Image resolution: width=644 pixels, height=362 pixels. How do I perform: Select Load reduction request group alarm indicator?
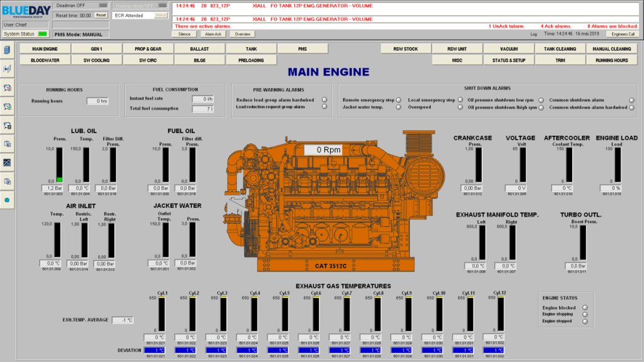(x=325, y=107)
